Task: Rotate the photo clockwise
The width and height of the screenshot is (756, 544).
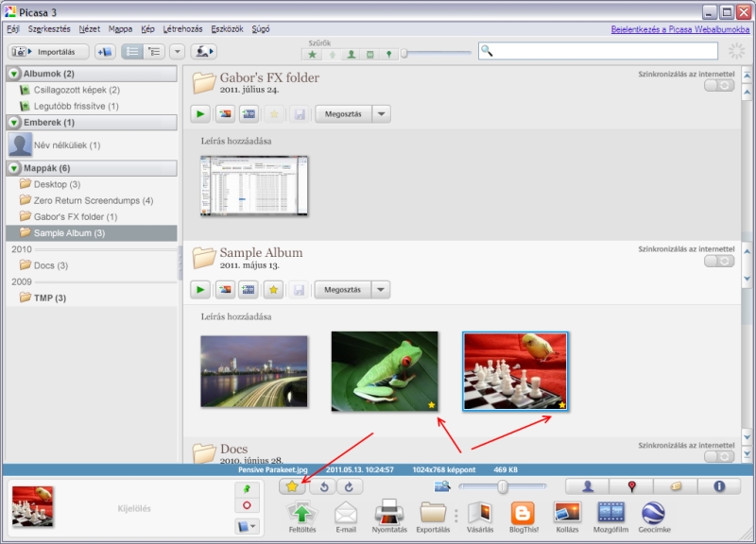Action: [349, 486]
